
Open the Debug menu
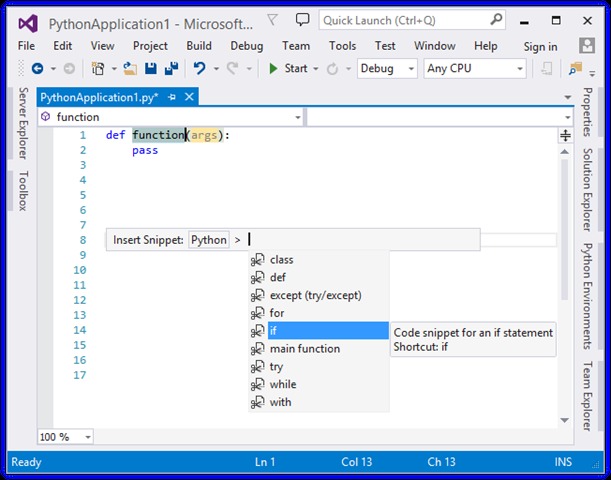tap(246, 46)
